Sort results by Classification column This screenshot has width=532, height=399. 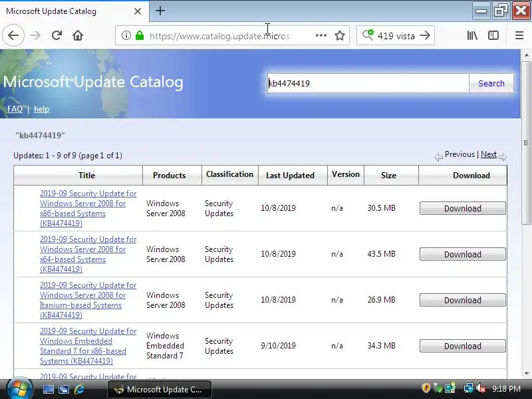click(x=229, y=174)
